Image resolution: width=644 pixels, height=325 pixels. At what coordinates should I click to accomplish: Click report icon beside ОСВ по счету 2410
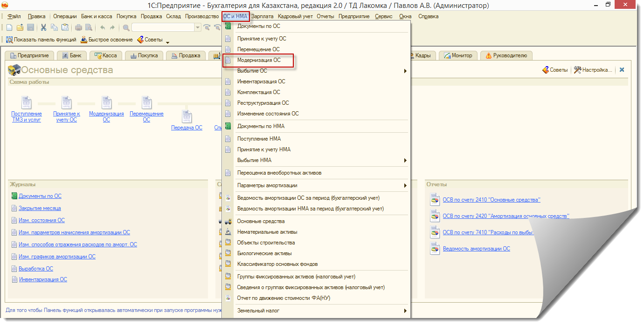click(435, 200)
